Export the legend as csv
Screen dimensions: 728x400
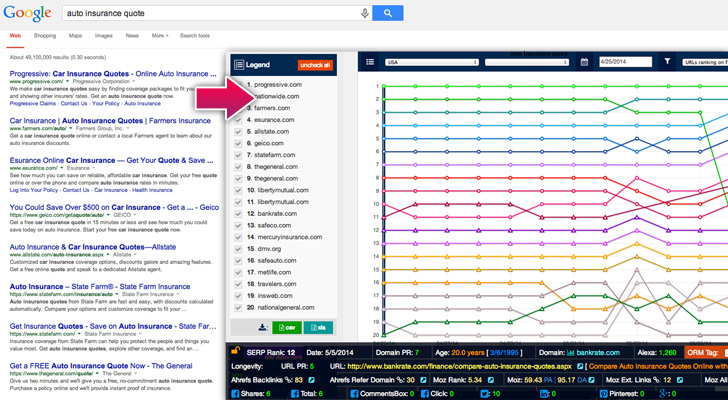point(287,328)
